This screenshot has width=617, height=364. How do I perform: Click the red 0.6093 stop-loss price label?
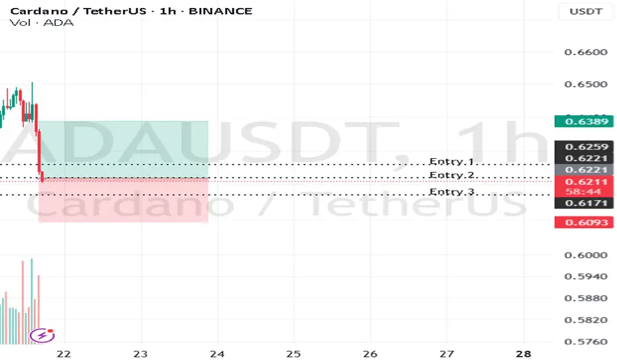[584, 222]
